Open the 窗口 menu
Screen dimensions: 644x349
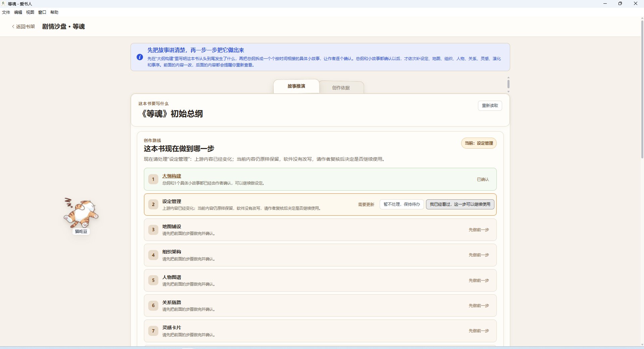[42, 12]
